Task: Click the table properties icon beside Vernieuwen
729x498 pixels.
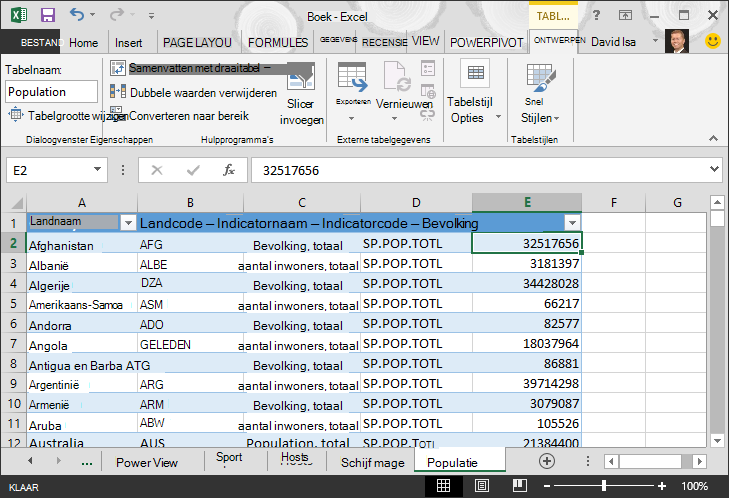Action: click(x=428, y=68)
